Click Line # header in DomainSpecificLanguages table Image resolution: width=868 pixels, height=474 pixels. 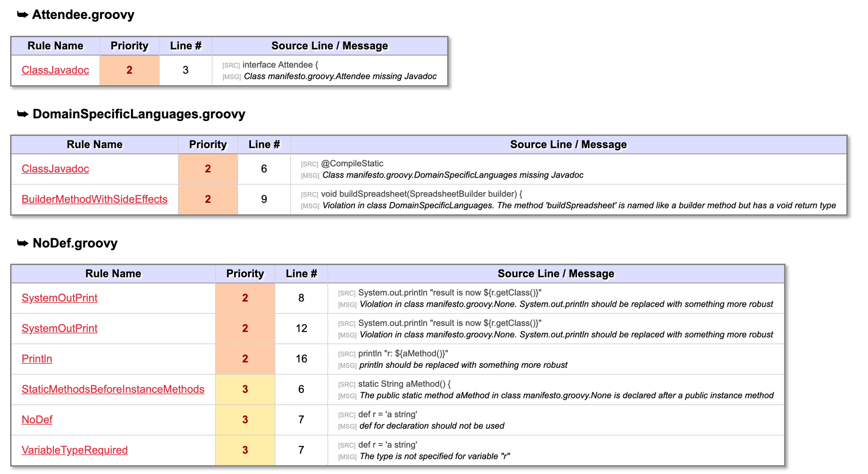coord(264,144)
